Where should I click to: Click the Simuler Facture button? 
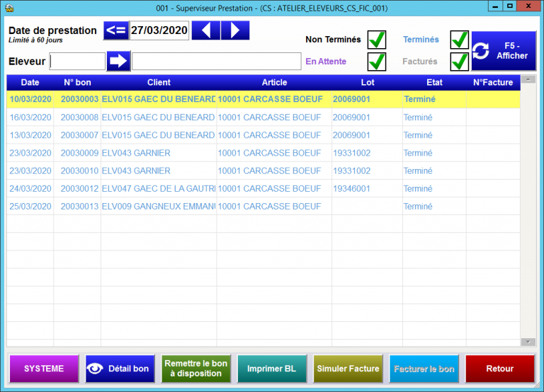click(348, 369)
